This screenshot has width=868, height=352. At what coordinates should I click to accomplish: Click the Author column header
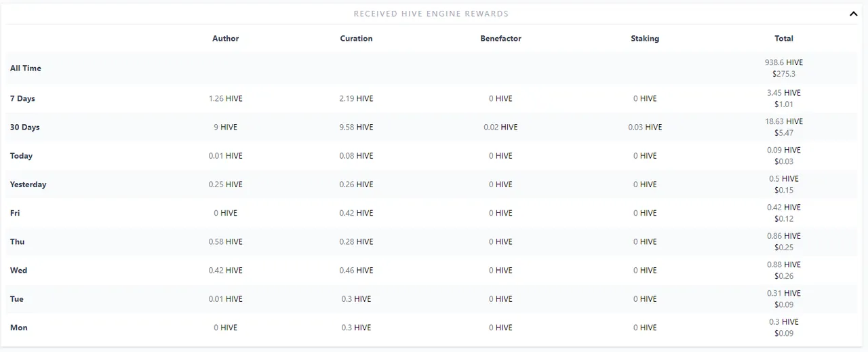click(225, 39)
